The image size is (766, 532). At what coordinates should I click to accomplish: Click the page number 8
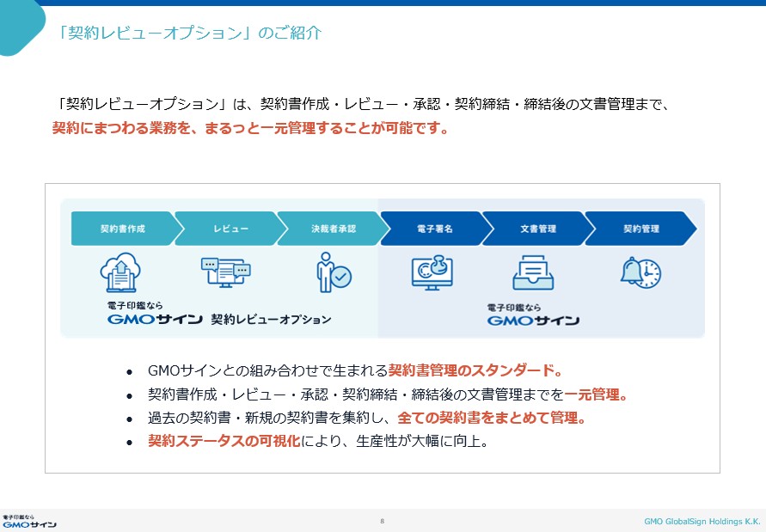[382, 521]
